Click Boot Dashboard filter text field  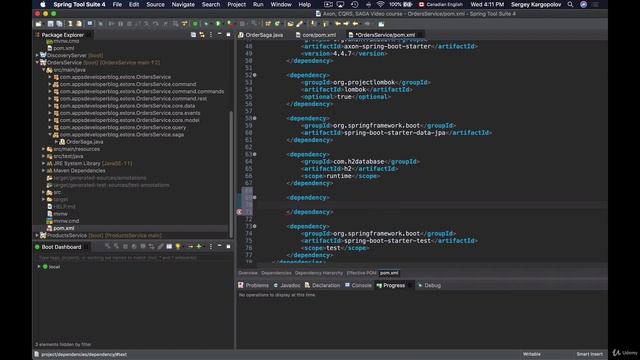click(133, 258)
